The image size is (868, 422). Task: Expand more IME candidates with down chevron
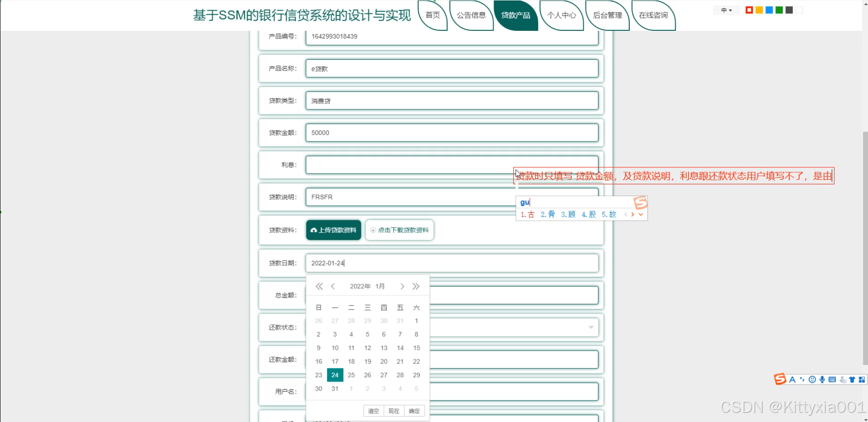click(641, 215)
